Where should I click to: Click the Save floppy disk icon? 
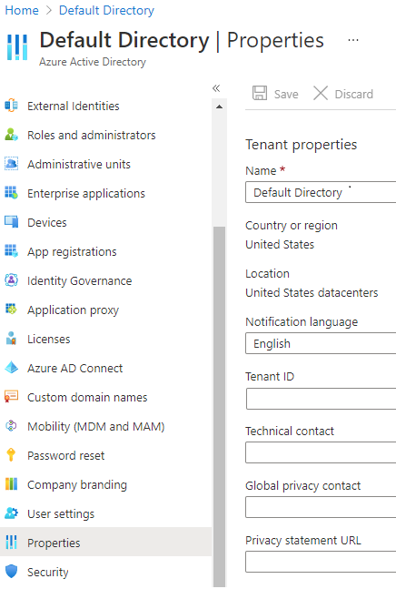pos(259,93)
